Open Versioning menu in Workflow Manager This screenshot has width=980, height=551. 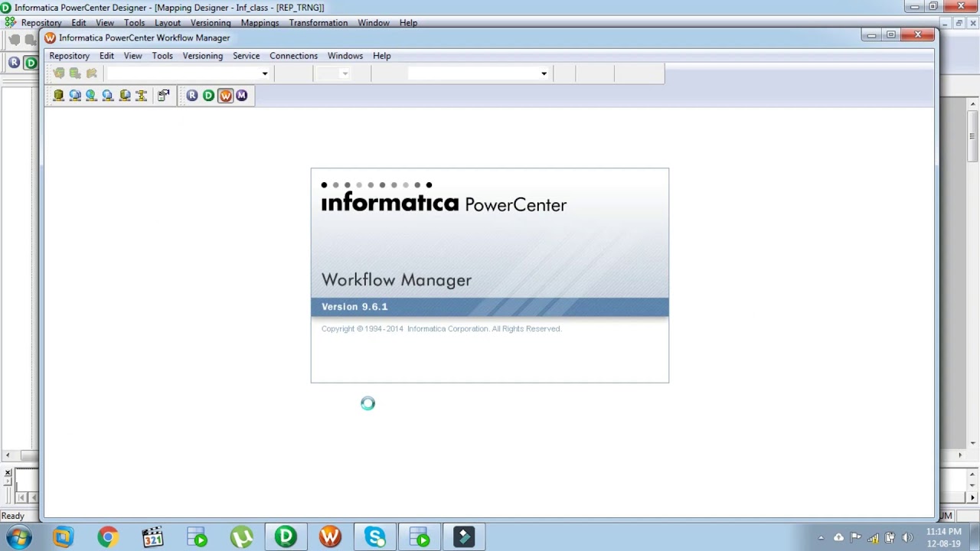[x=203, y=56]
